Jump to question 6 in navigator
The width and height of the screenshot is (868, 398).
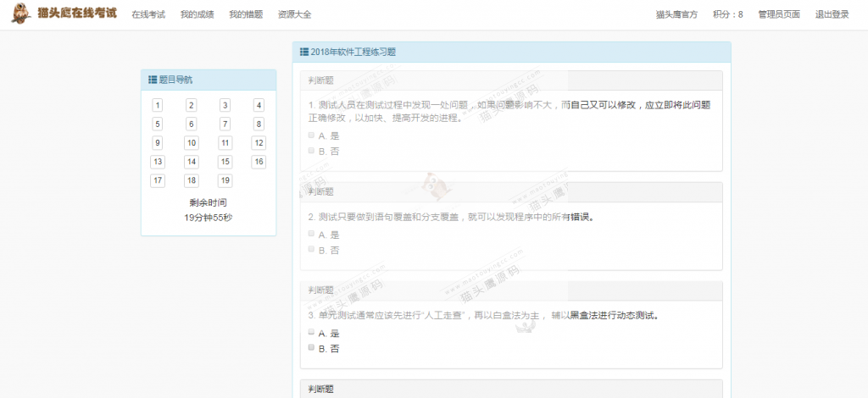(191, 124)
